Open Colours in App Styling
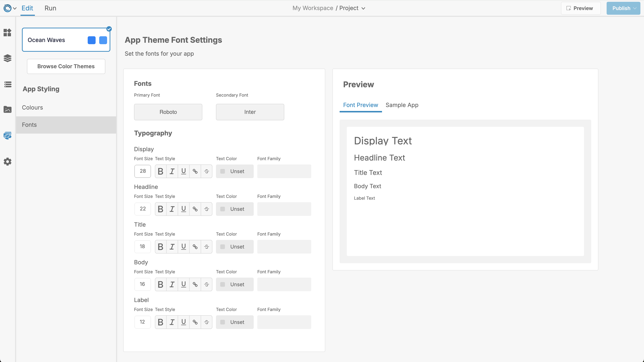 click(66, 108)
